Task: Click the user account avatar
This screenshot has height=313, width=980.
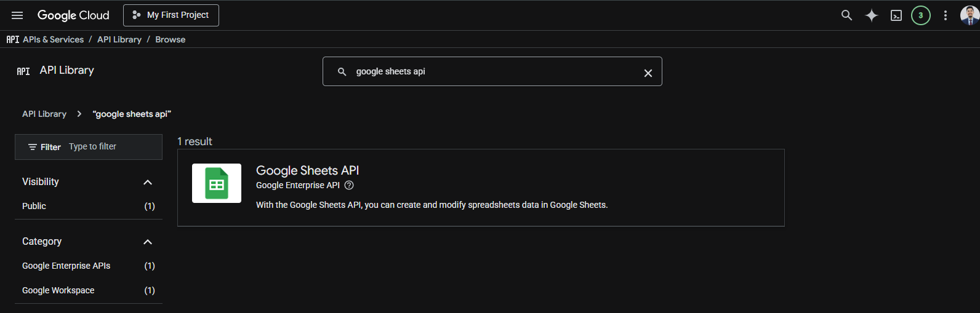Action: click(x=970, y=15)
